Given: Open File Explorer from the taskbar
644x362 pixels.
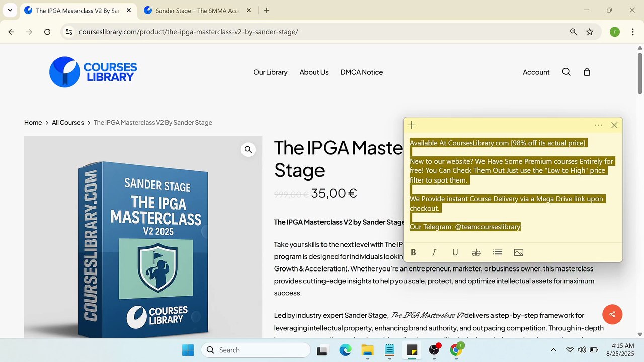Looking at the screenshot, I should tap(367, 350).
